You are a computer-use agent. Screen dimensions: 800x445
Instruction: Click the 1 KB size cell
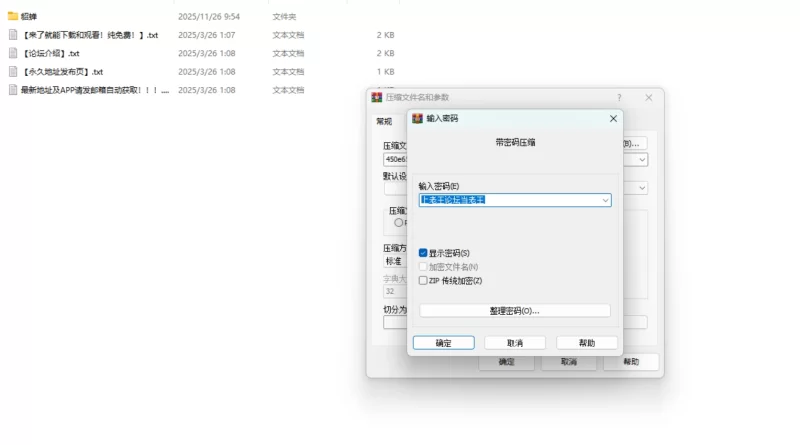point(386,71)
